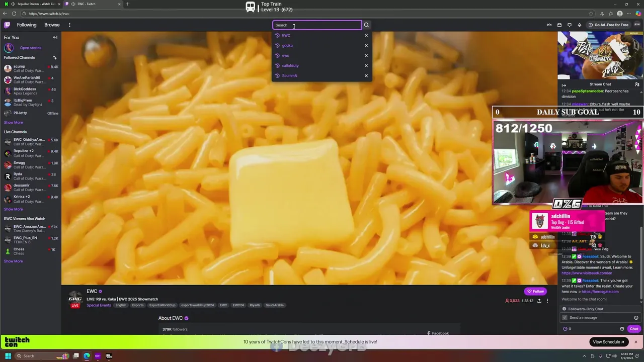Show more EWC viewers also watch
This screenshot has width=644, height=362.
13,261
